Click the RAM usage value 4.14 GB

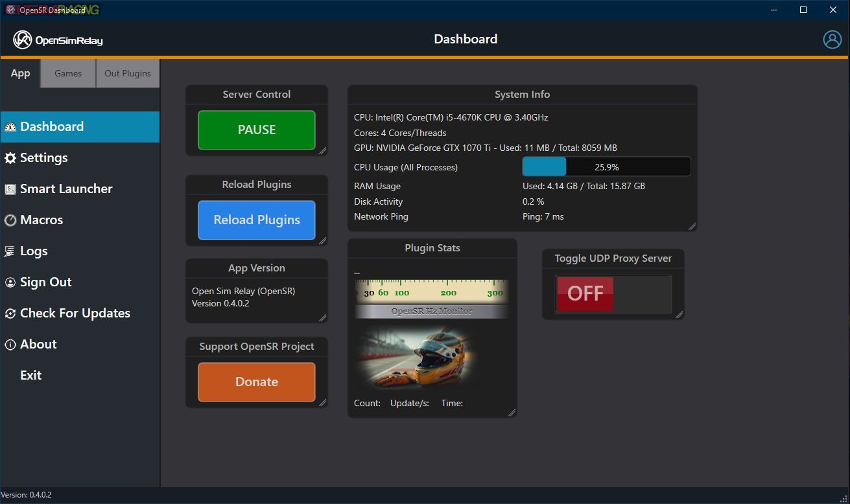coord(584,187)
